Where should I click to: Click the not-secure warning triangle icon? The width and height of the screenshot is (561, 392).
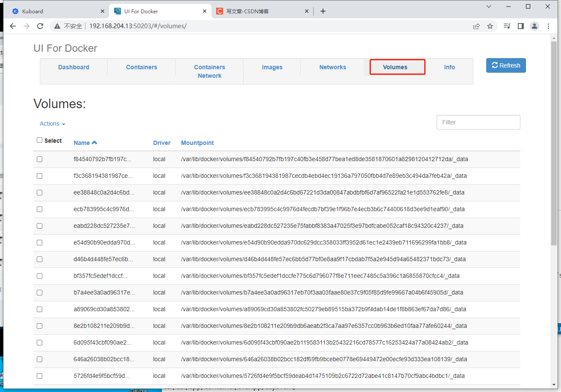57,26
